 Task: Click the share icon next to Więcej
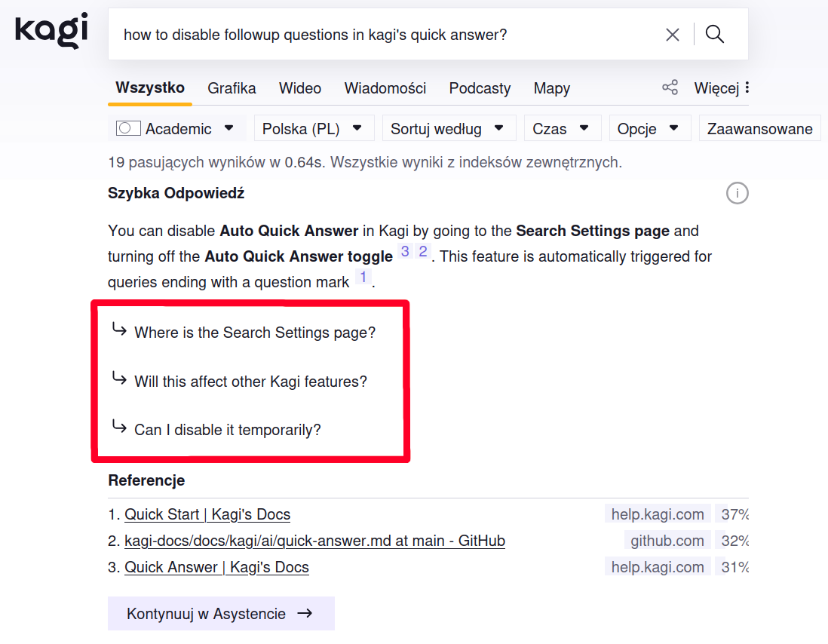tap(670, 87)
